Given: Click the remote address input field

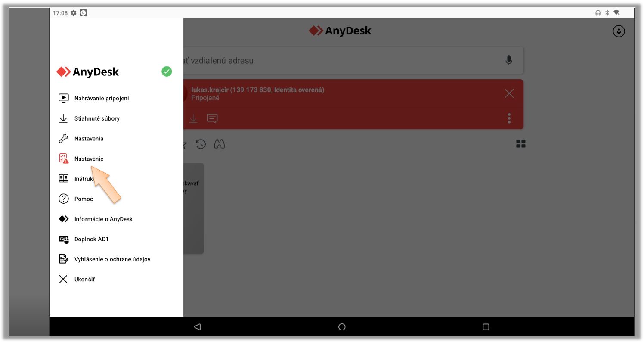Looking at the screenshot, I should tap(353, 60).
